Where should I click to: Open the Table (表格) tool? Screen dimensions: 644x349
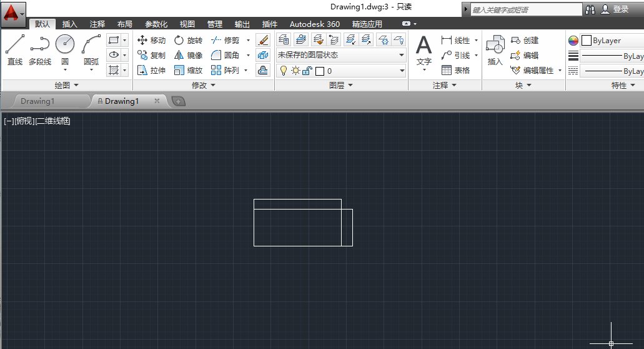coord(455,70)
